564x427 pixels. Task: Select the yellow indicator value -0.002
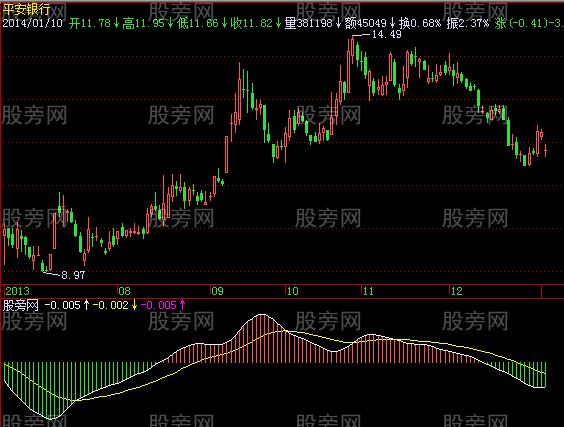pos(110,305)
